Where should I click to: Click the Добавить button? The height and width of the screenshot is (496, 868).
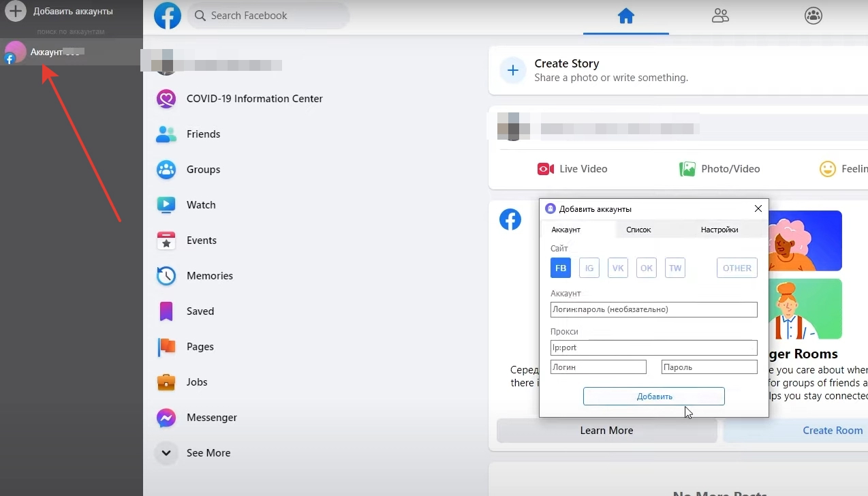point(654,397)
